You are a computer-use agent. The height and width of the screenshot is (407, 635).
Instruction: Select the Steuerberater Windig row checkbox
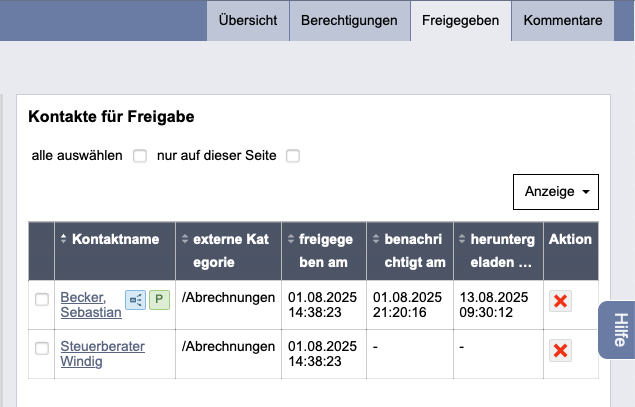(42, 348)
